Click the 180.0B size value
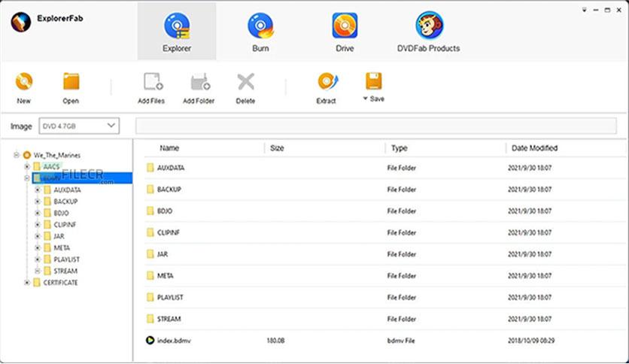 pos(275,341)
